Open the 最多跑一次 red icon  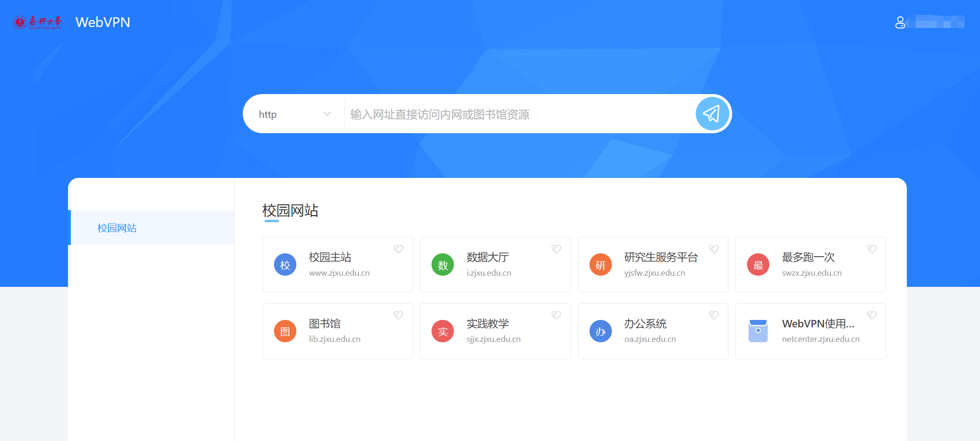point(758,265)
